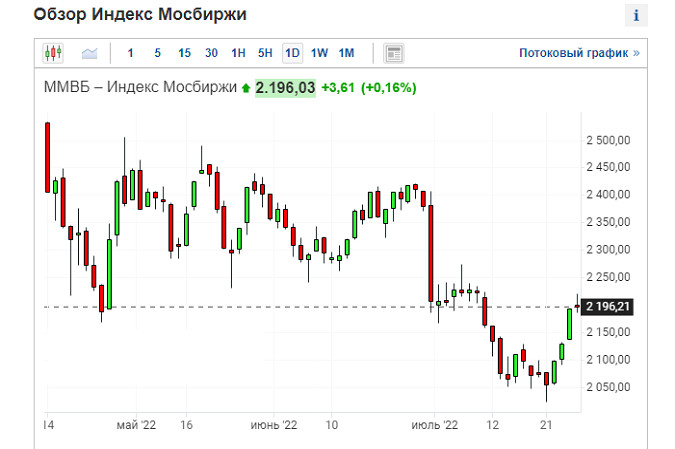The height and width of the screenshot is (449, 675).
Task: Select the 1D interval
Action: [x=292, y=53]
